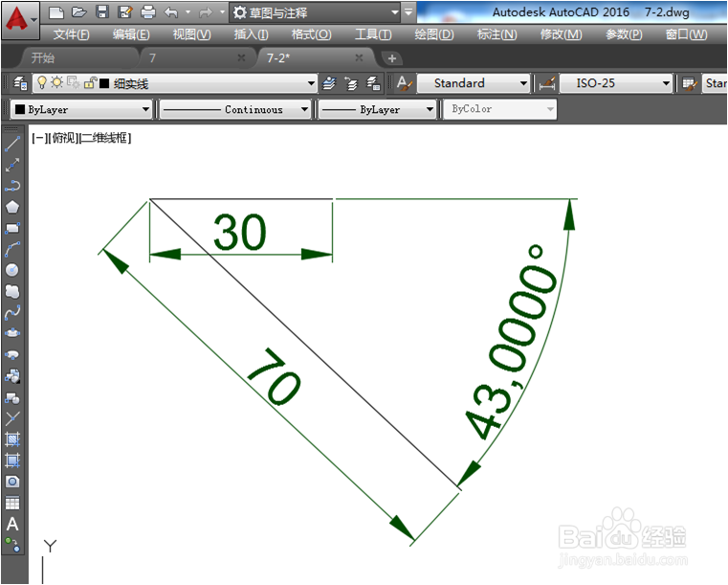Redo the undone action

[x=206, y=12]
